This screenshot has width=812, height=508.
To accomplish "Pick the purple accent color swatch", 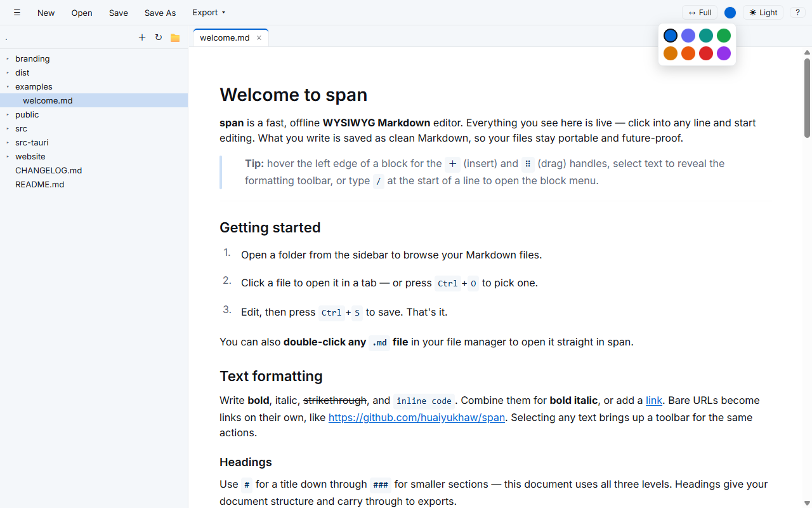I will coord(724,53).
